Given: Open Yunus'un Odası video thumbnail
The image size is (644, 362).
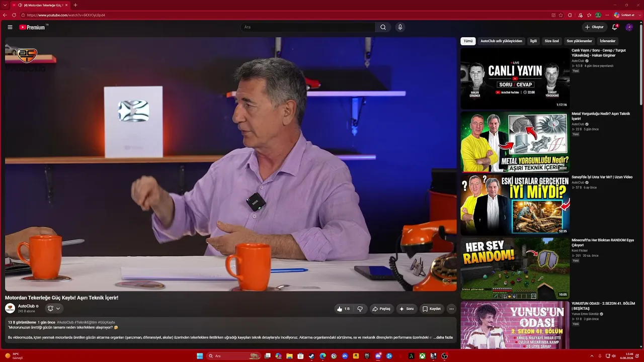Looking at the screenshot, I should (x=515, y=325).
